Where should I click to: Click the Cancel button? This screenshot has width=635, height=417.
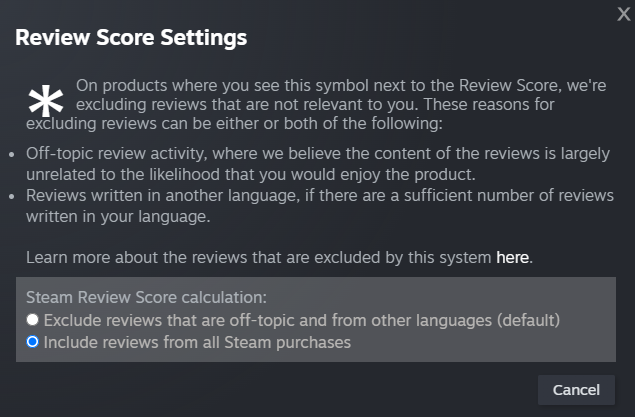pos(576,390)
